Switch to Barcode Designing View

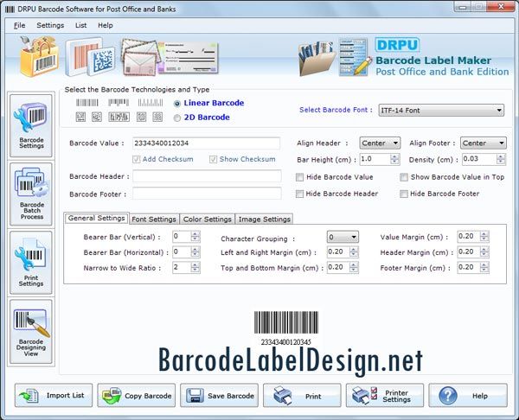[30, 332]
